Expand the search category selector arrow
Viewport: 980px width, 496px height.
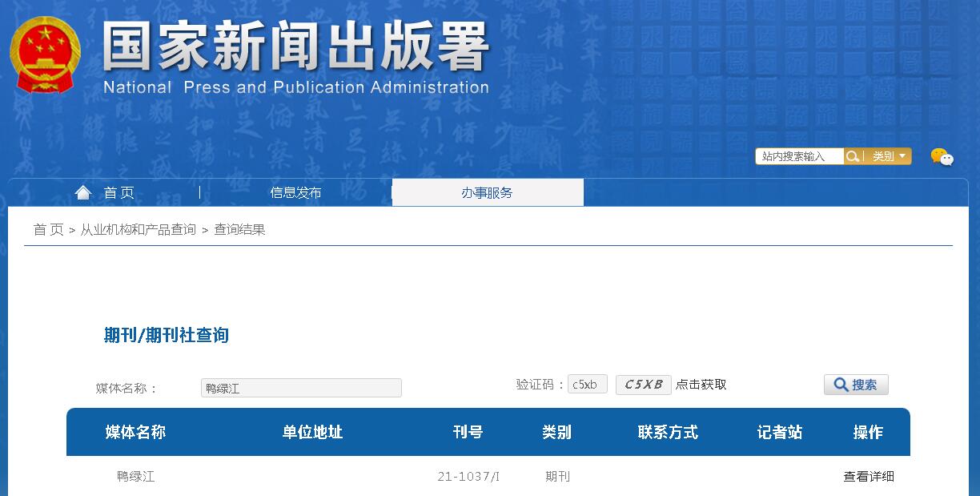tap(902, 156)
